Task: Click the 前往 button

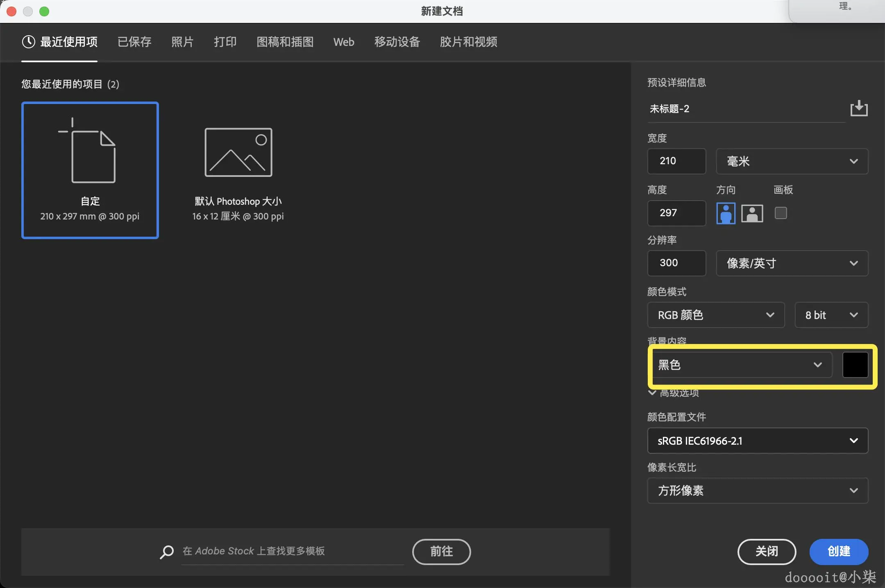Action: (441, 552)
